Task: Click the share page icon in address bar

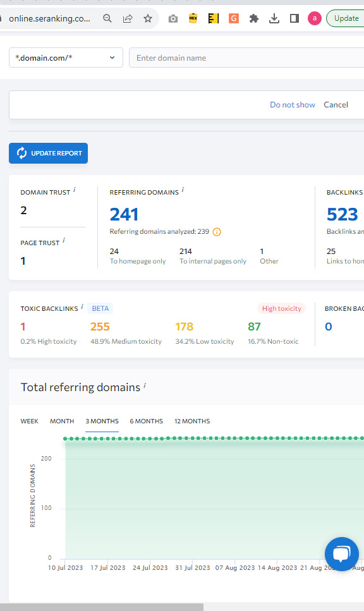Action: click(128, 18)
